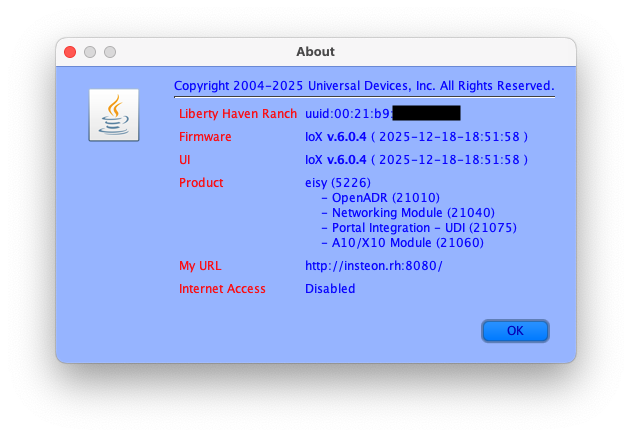Select the Liberty Haven Ranch label
632x437 pixels.
(x=238, y=114)
